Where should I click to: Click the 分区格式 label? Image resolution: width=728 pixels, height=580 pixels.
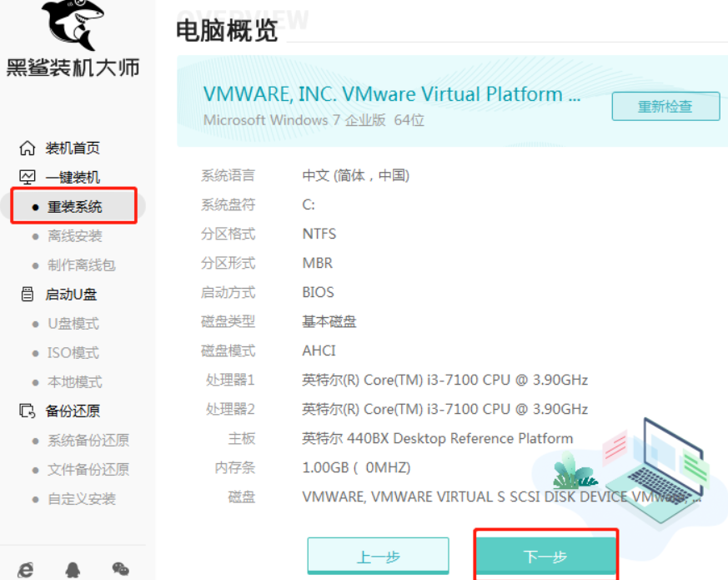point(228,234)
